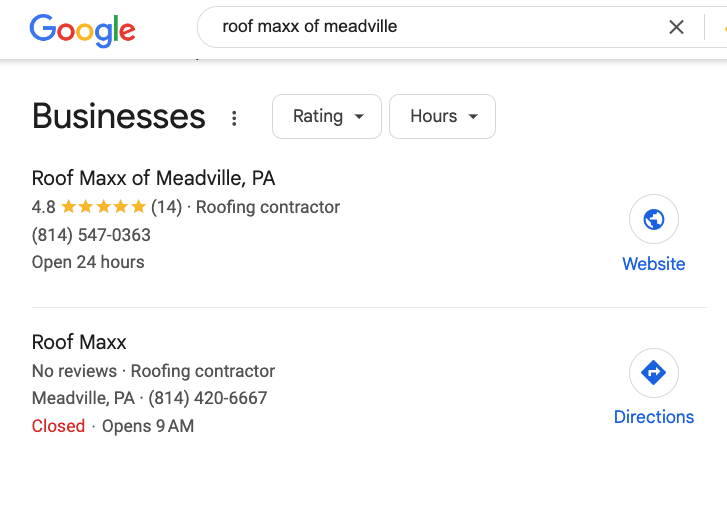Click the (14) reviews count
This screenshot has width=727, height=514.
[166, 208]
